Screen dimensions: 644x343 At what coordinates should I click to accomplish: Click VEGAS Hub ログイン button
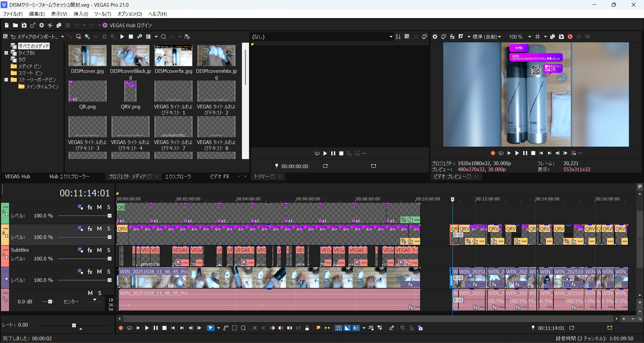(x=127, y=26)
